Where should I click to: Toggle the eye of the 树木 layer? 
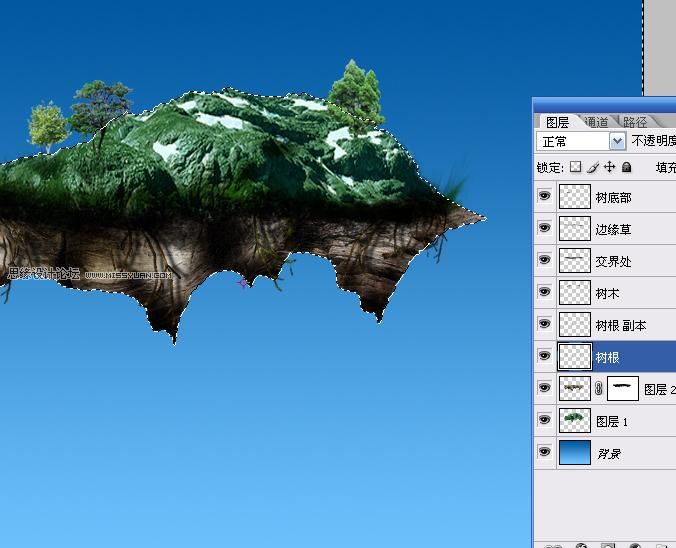point(545,292)
